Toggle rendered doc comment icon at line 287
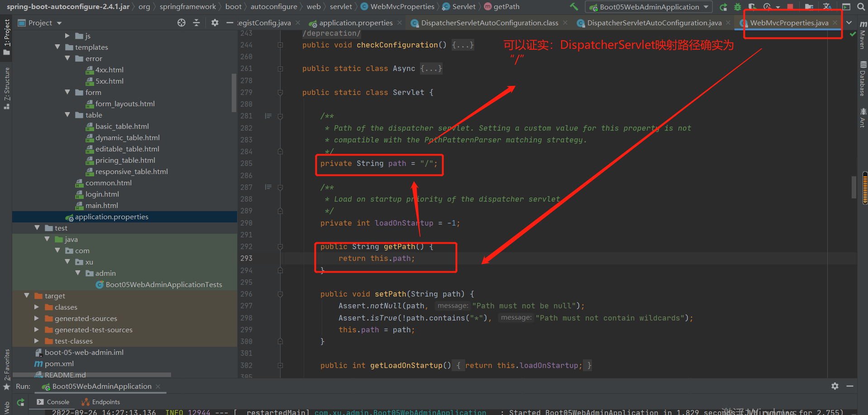The image size is (868, 415). (268, 187)
